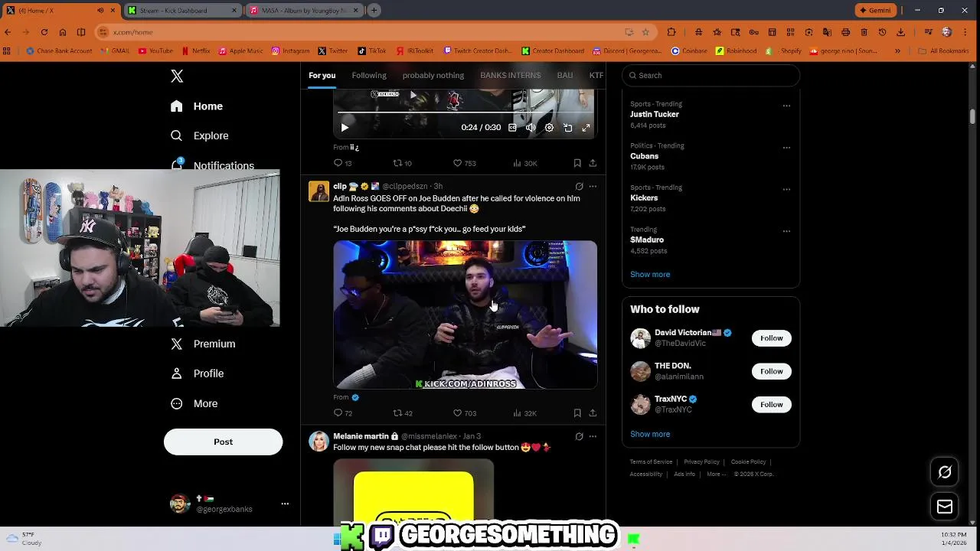Expand the hidden bookmarks chevron
This screenshot has height=551, width=980.
[897, 51]
